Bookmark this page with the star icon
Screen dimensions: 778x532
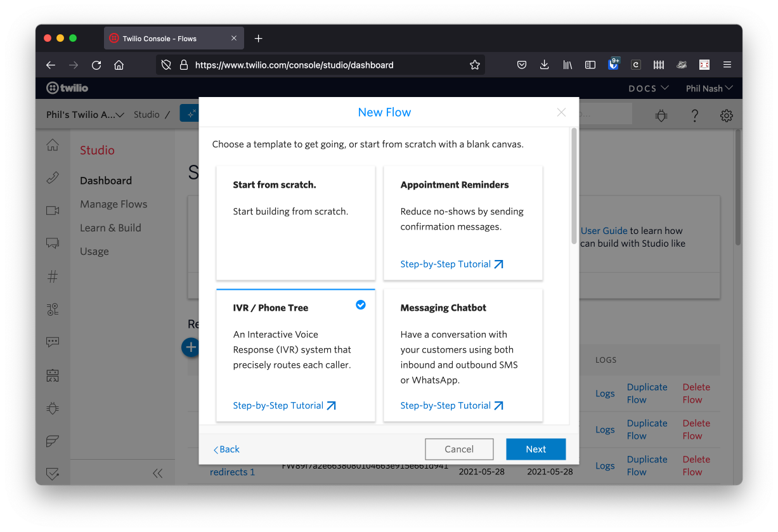coord(475,65)
